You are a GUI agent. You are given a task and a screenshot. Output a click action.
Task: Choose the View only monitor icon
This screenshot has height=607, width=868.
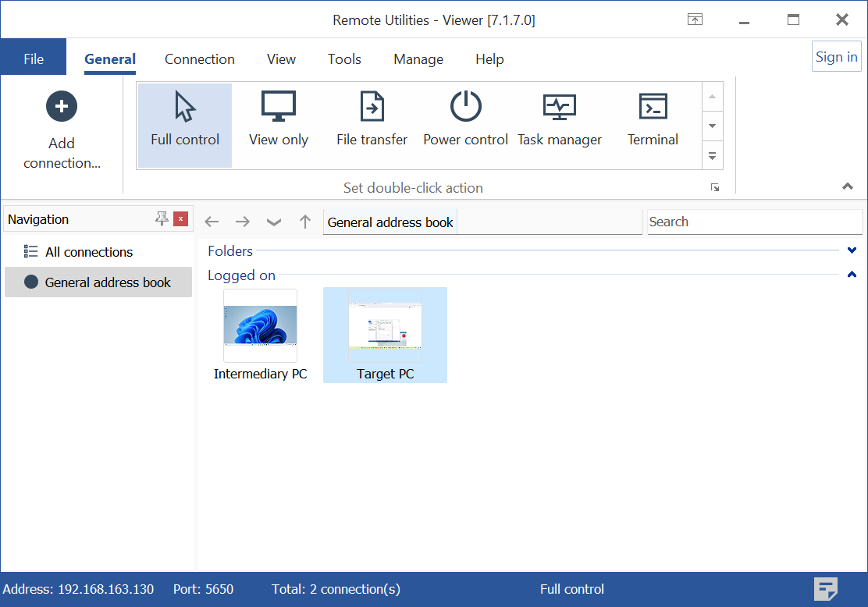coord(279,107)
